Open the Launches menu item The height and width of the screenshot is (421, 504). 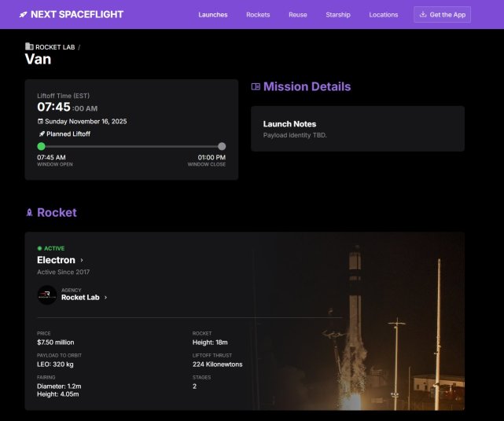pyautogui.click(x=213, y=14)
